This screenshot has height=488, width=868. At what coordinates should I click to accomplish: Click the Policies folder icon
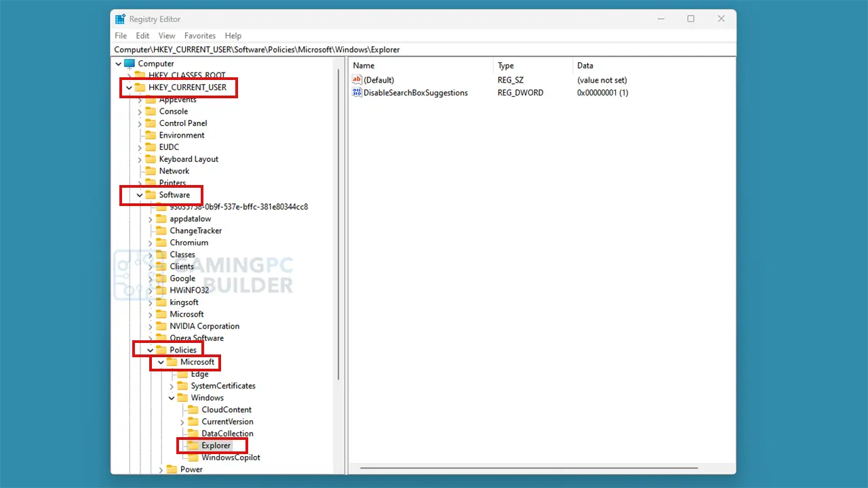(161, 350)
